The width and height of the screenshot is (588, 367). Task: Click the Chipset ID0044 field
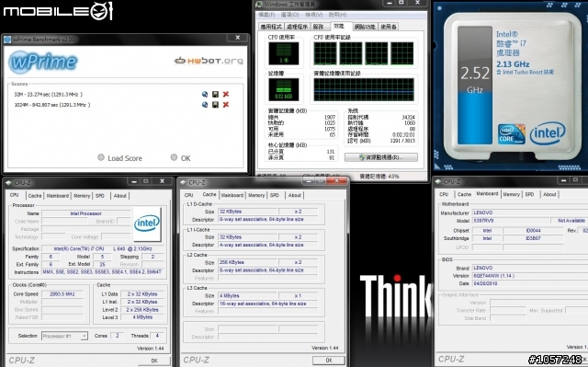[x=533, y=230]
